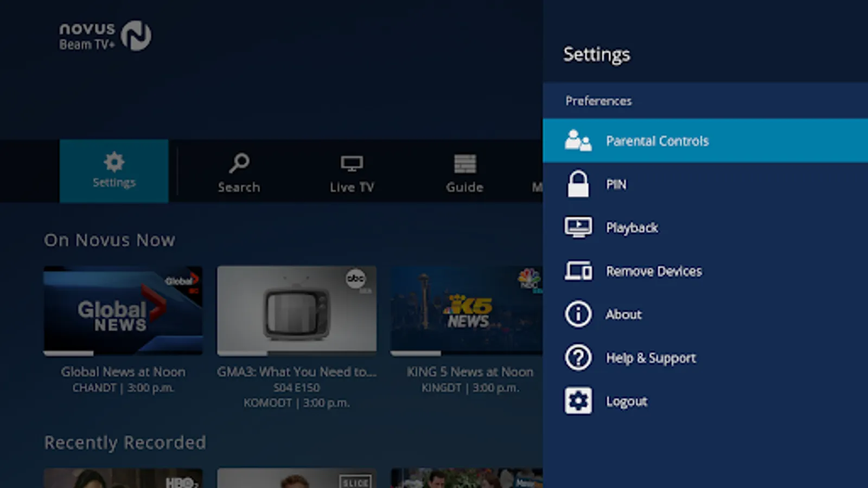Image resolution: width=868 pixels, height=488 pixels.
Task: Click 'KOMODT | 3:00 p.m.' channel text
Action: (297, 403)
